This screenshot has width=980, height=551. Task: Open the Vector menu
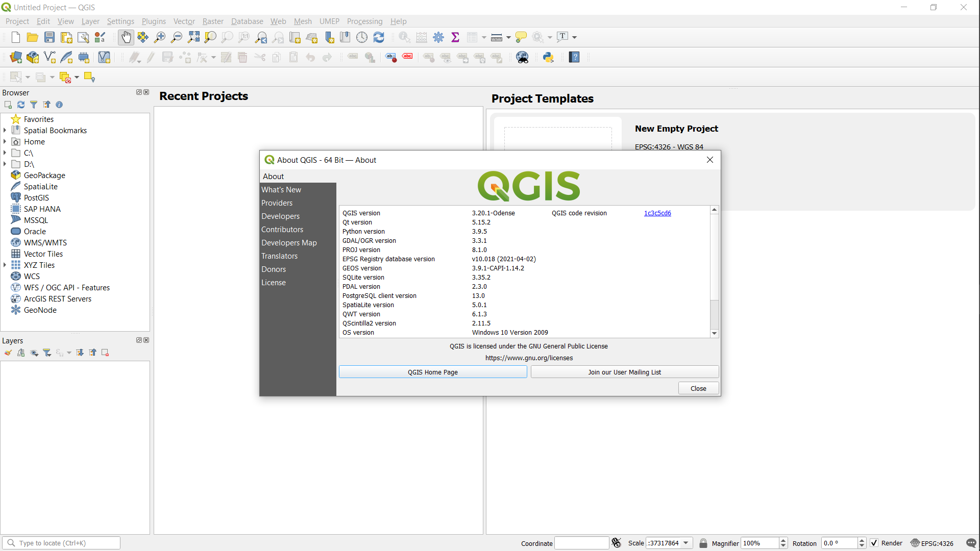184,21
